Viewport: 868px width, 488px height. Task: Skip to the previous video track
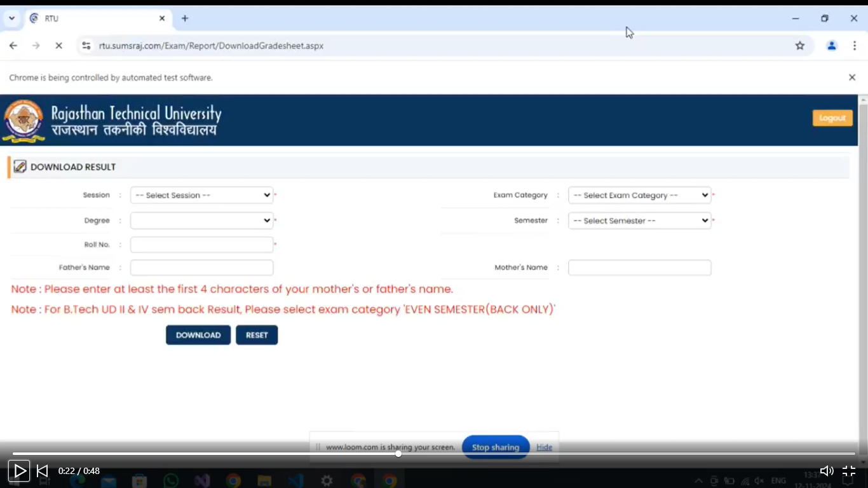coord(43,471)
